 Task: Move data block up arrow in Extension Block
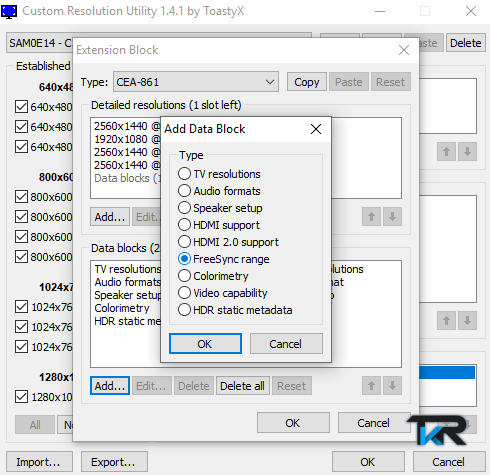click(371, 386)
